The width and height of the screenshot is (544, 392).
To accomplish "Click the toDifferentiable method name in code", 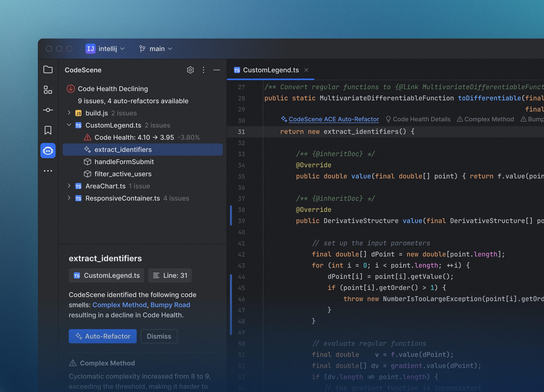I will pos(489,98).
